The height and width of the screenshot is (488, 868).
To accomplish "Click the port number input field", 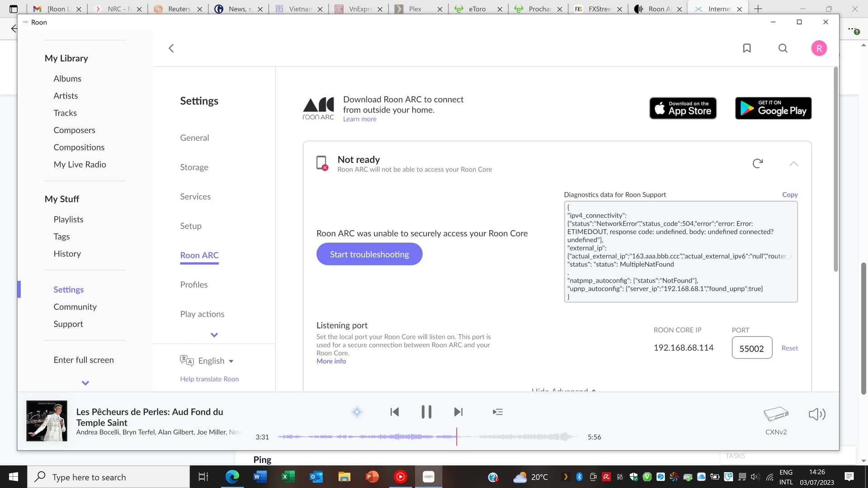I will 751,348.
